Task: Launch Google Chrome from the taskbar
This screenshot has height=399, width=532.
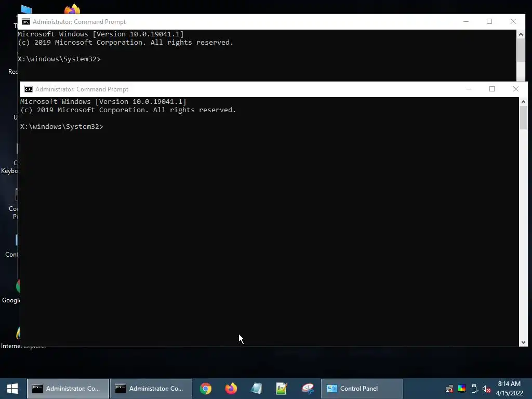Action: click(x=206, y=389)
